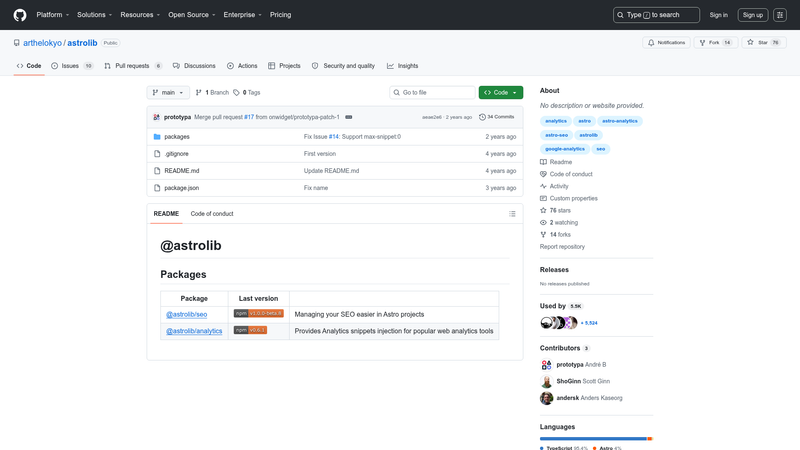Click the Sign up button
This screenshot has width=800, height=450.
(753, 15)
